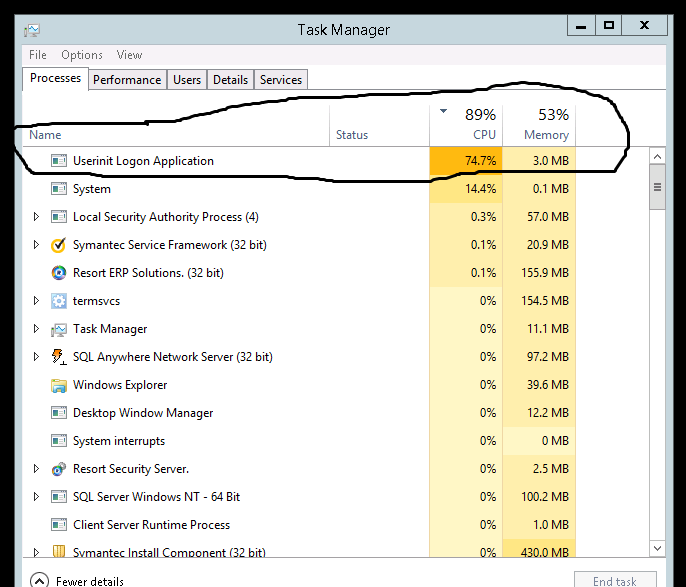The width and height of the screenshot is (686, 587).
Task: Click the SQL Anywhere Network Server lightning icon
Action: click(x=59, y=357)
